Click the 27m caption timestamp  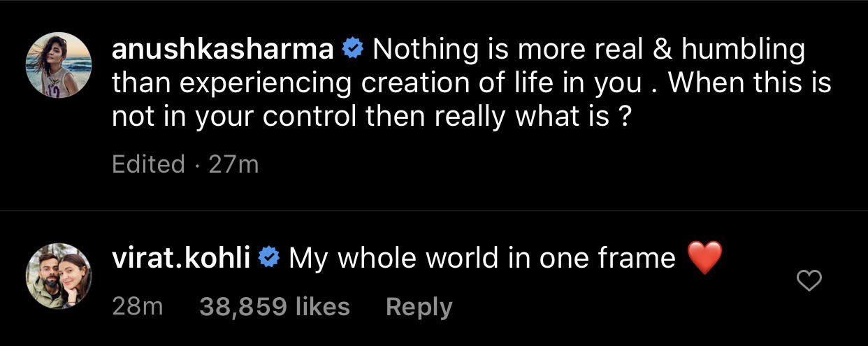pos(233,164)
